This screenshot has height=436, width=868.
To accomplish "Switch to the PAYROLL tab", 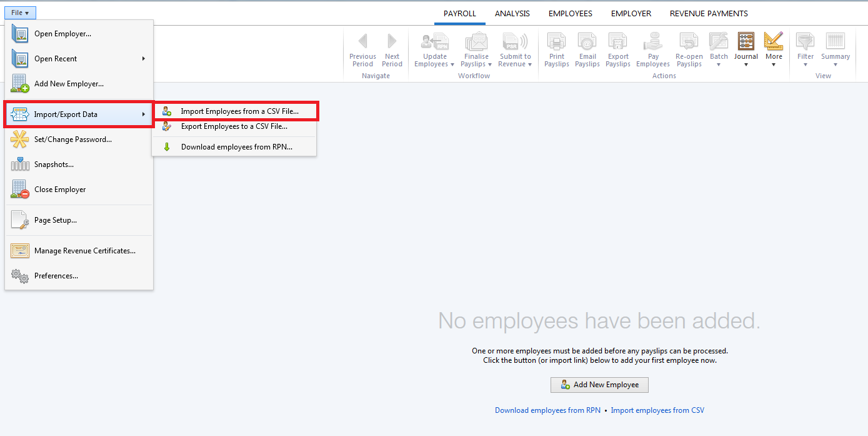I will 460,13.
